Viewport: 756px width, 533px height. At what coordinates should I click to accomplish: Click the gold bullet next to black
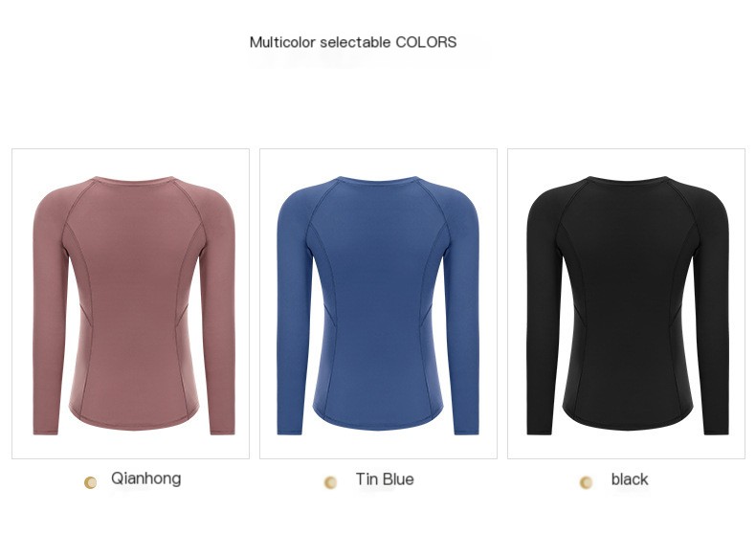click(x=586, y=482)
